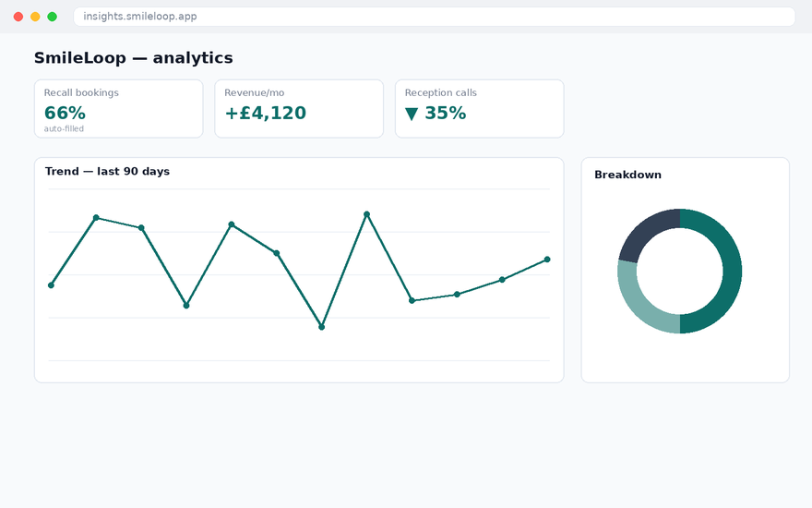
Task: Click the SmileLoop — analytics heading
Action: (x=134, y=57)
